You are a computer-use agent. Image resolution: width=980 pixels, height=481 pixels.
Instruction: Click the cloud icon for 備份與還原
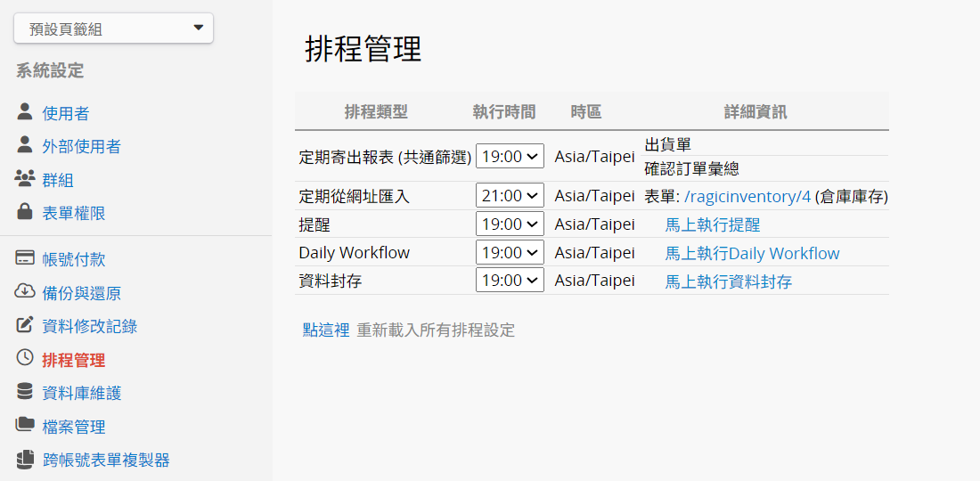point(25,292)
